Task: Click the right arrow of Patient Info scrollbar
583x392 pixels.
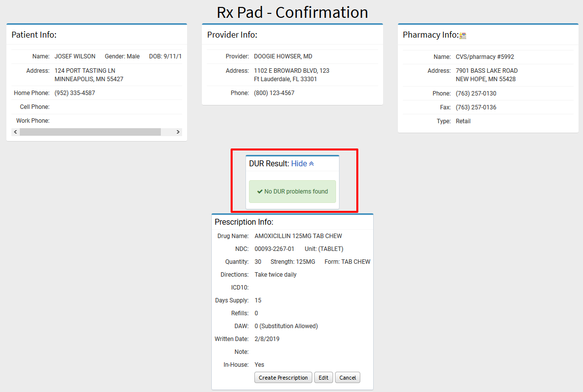Action: point(178,132)
